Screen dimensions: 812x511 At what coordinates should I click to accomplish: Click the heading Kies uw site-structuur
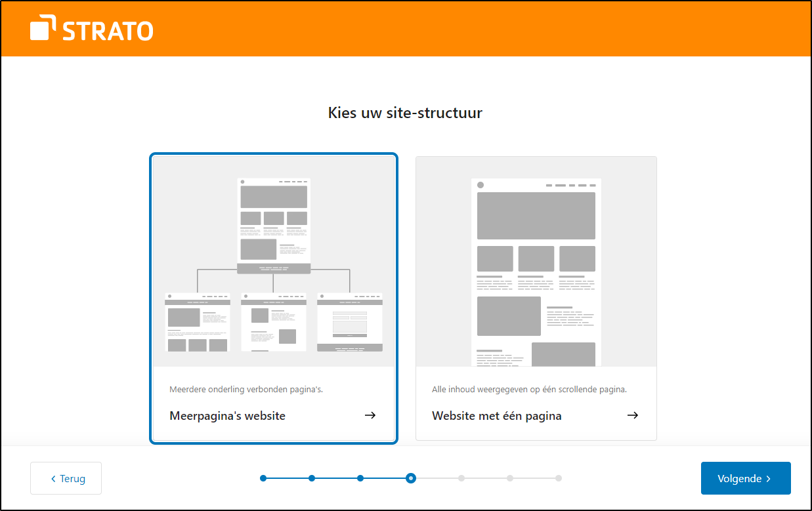point(405,112)
